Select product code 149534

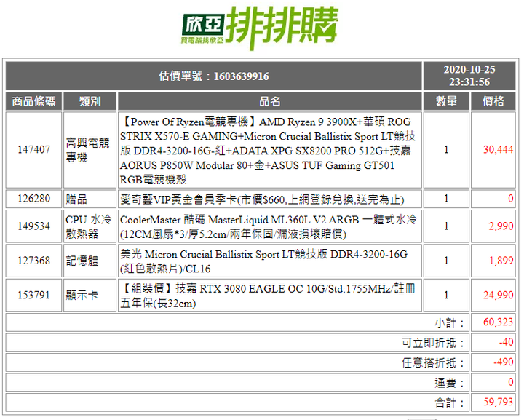pyautogui.click(x=33, y=226)
